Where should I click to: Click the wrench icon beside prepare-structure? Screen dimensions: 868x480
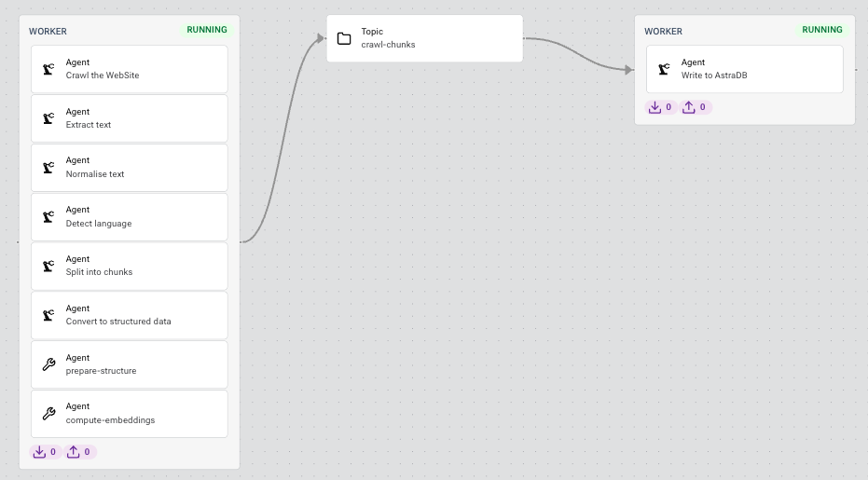pos(48,364)
